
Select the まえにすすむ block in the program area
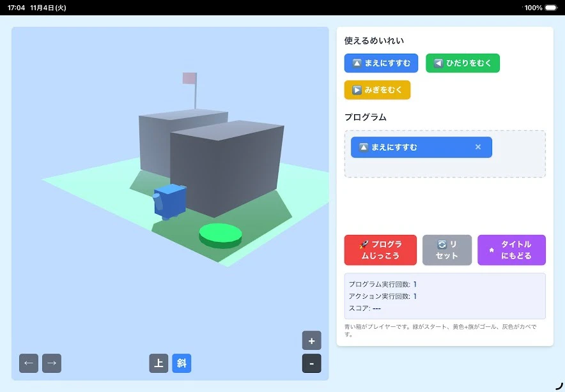click(x=421, y=147)
